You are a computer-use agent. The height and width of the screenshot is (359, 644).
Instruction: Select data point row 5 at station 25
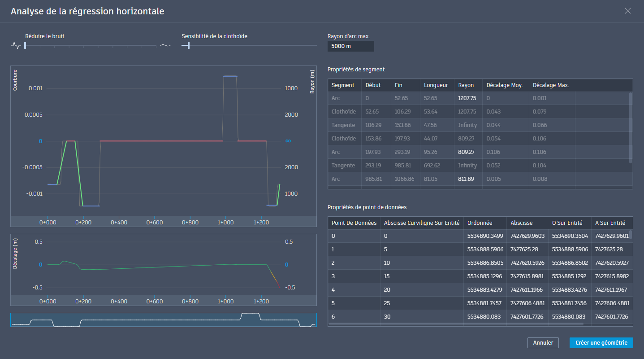point(478,303)
